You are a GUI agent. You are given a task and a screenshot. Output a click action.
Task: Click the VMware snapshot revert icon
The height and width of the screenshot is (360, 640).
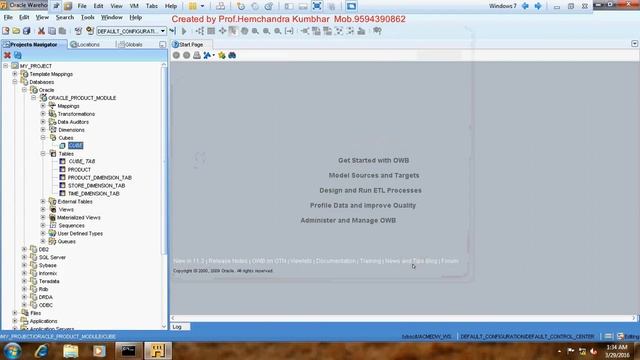pyautogui.click(x=255, y=6)
